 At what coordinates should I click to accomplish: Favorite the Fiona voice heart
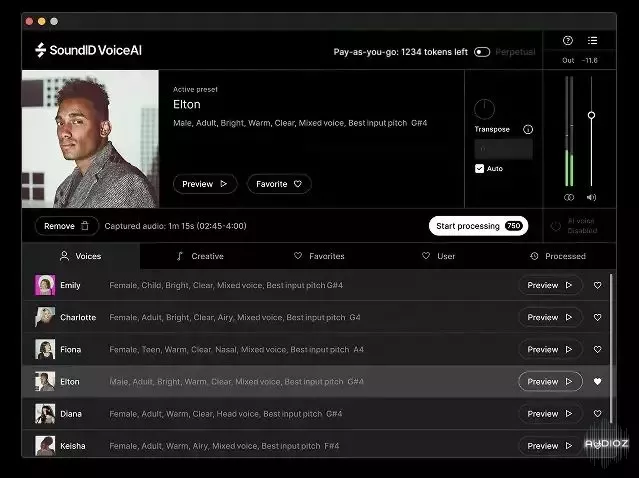[x=597, y=349]
